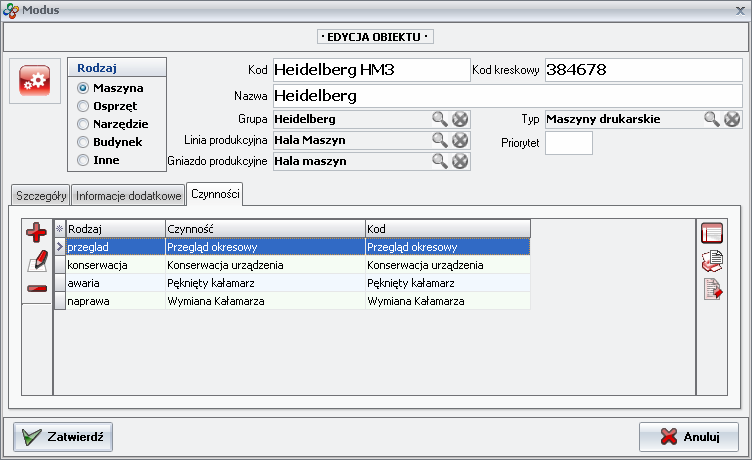The image size is (752, 460).
Task: Clear the Linia produkcyjna field
Action: pyautogui.click(x=460, y=140)
